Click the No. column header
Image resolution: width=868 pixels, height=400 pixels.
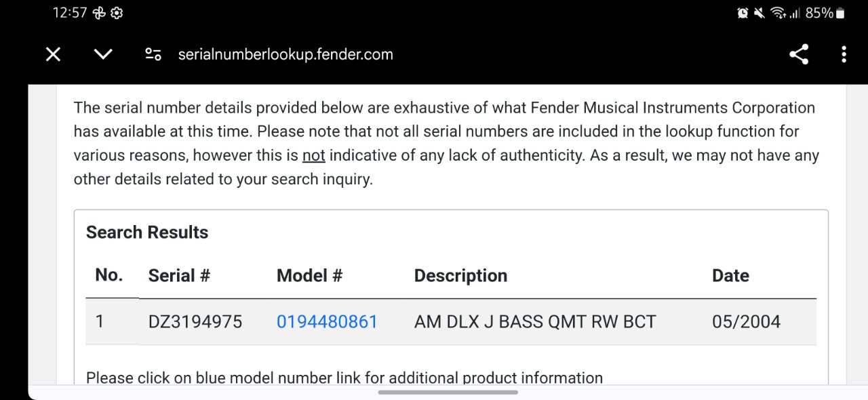click(x=108, y=275)
